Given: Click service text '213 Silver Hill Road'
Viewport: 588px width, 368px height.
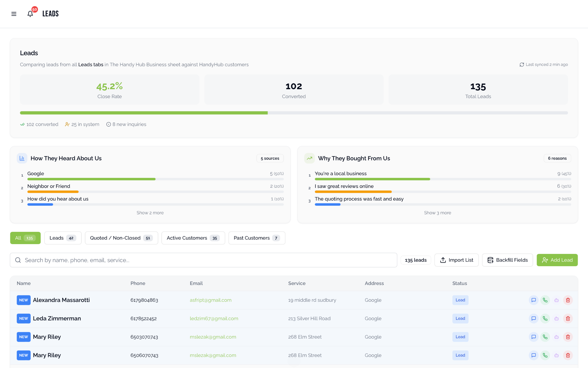Looking at the screenshot, I should click(x=309, y=319).
